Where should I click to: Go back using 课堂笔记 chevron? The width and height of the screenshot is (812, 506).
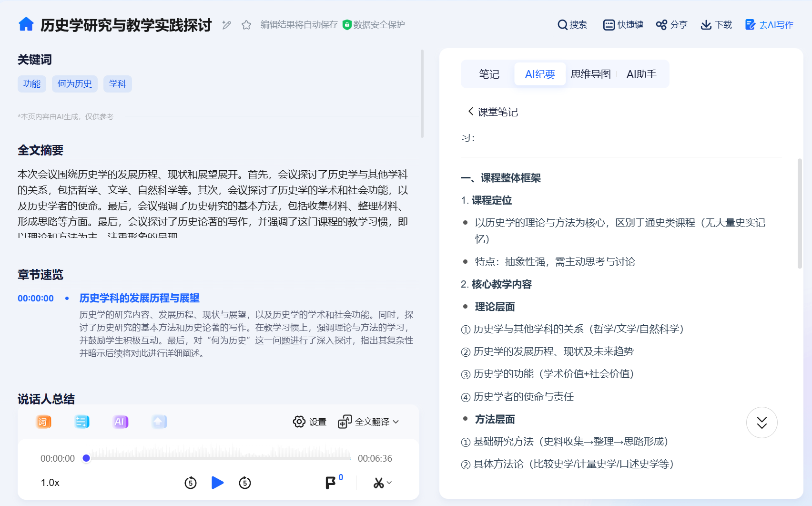click(471, 112)
